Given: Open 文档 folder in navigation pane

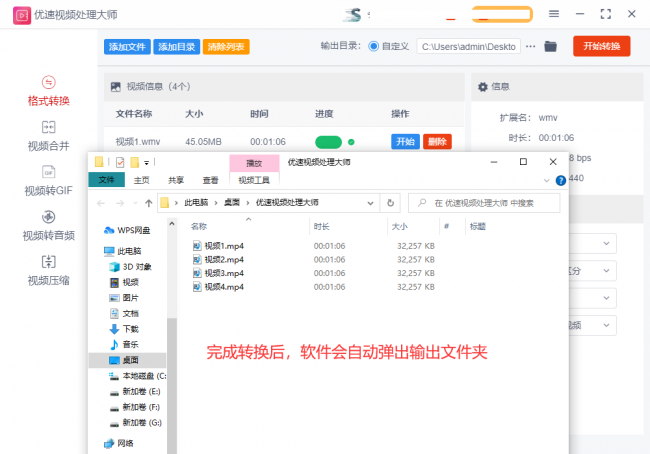Looking at the screenshot, I should pos(124,313).
